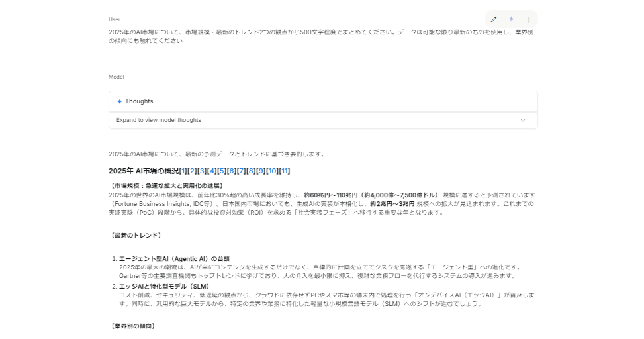Click the blue sparkle icon beside Thoughts
Screen dimensions: 644x339
pos(120,101)
